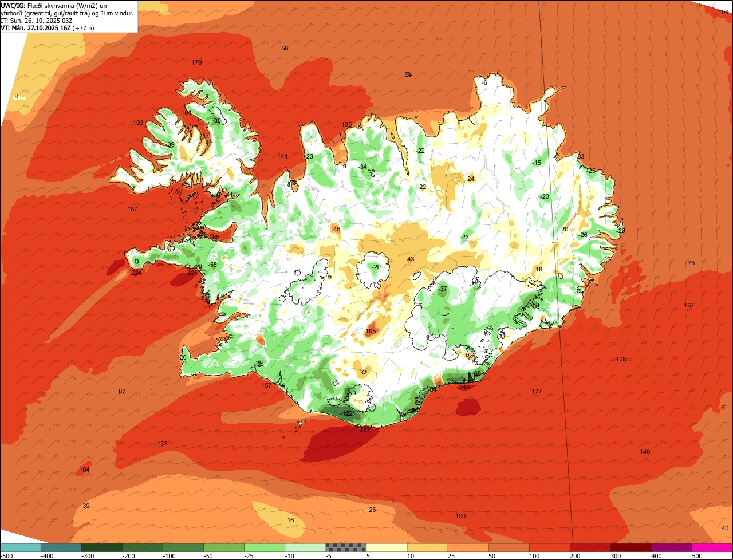This screenshot has height=560, width=733.
Task: Click the map value '193'
Action: 138,123
